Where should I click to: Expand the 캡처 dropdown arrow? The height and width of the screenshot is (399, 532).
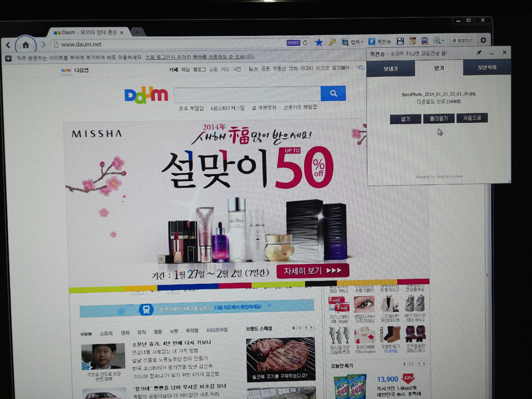(x=362, y=42)
